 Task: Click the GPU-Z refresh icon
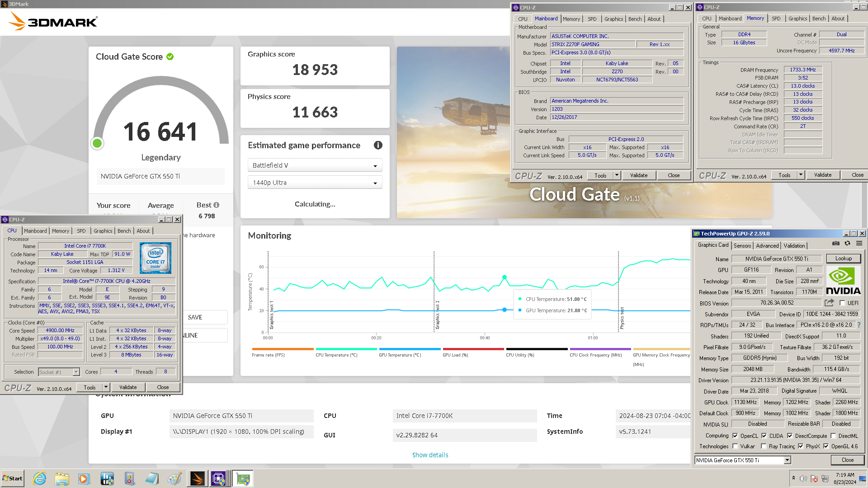click(848, 243)
